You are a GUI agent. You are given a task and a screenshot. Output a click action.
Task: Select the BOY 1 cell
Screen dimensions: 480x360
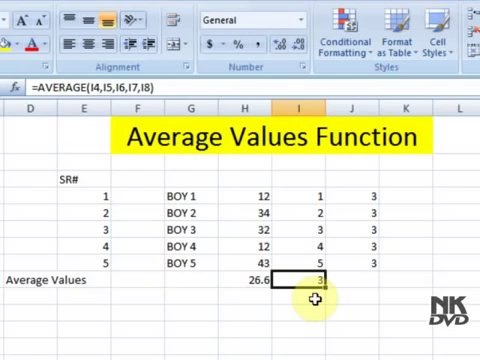coord(191,196)
